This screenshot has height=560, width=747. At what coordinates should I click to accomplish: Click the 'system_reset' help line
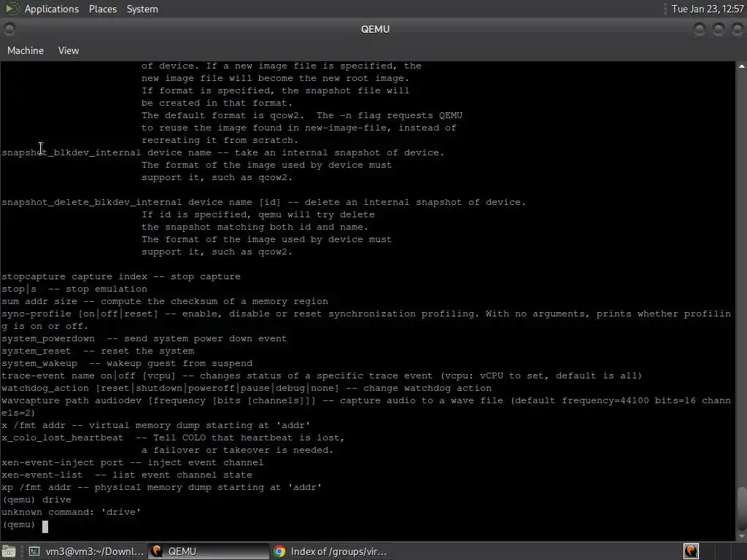(x=98, y=351)
